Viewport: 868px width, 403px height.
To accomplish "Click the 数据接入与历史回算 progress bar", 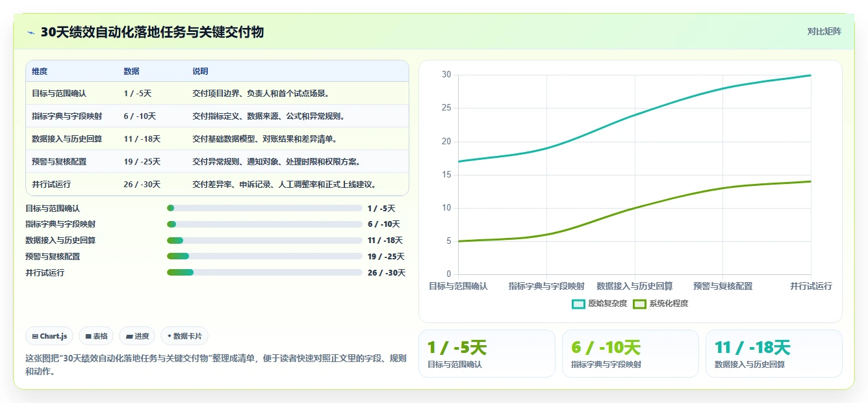I will [264, 240].
